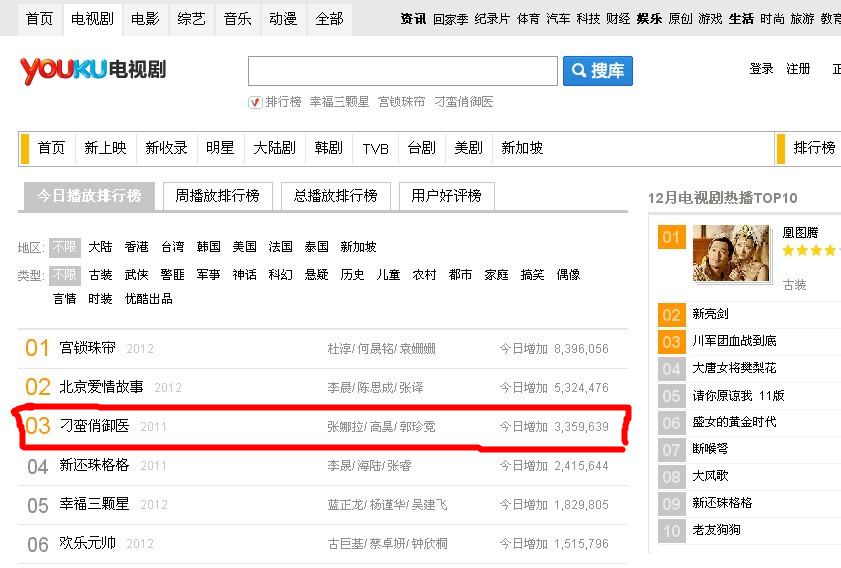841x568 pixels.
Task: Open 断喉弩 in TOP10 list
Action: pyautogui.click(x=710, y=449)
